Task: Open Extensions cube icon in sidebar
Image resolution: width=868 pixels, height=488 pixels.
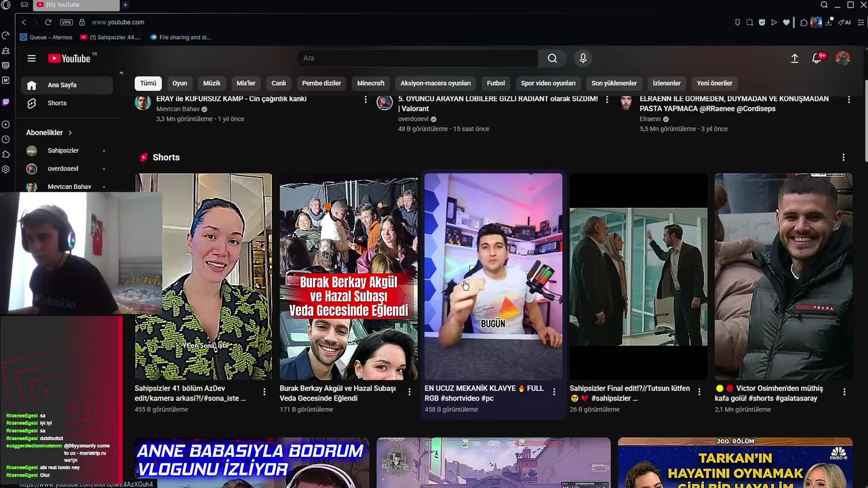Action: point(6,155)
